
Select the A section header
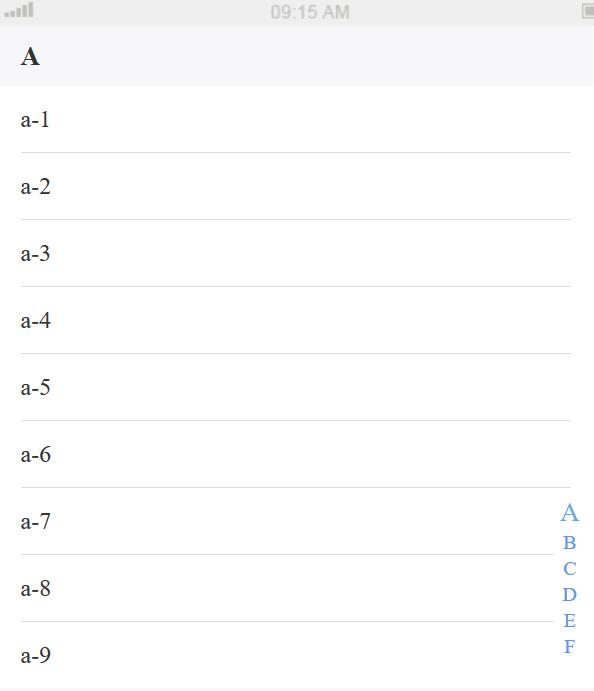(297, 56)
